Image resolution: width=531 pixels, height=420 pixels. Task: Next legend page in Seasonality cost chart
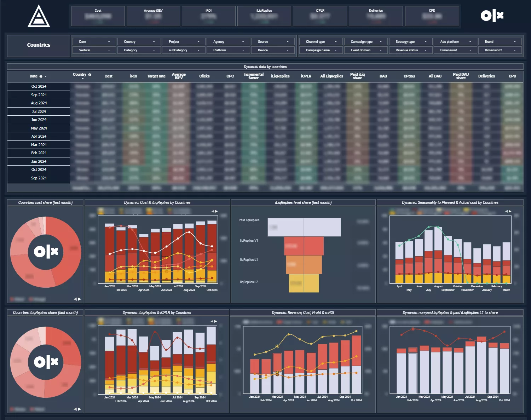pos(510,211)
